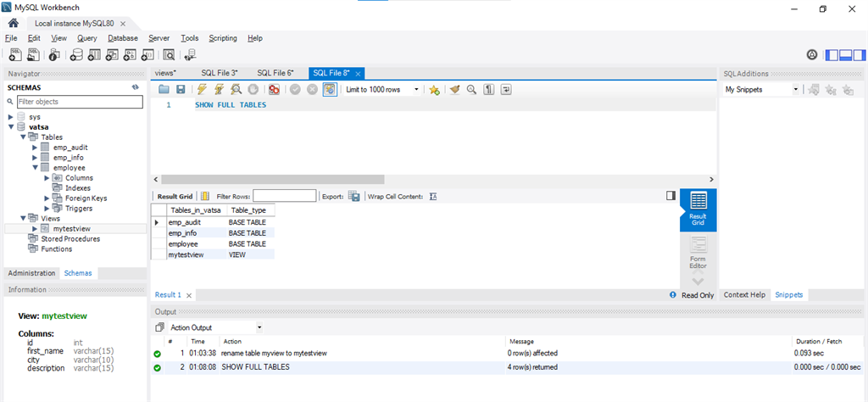Switch to Administration tab

[31, 273]
